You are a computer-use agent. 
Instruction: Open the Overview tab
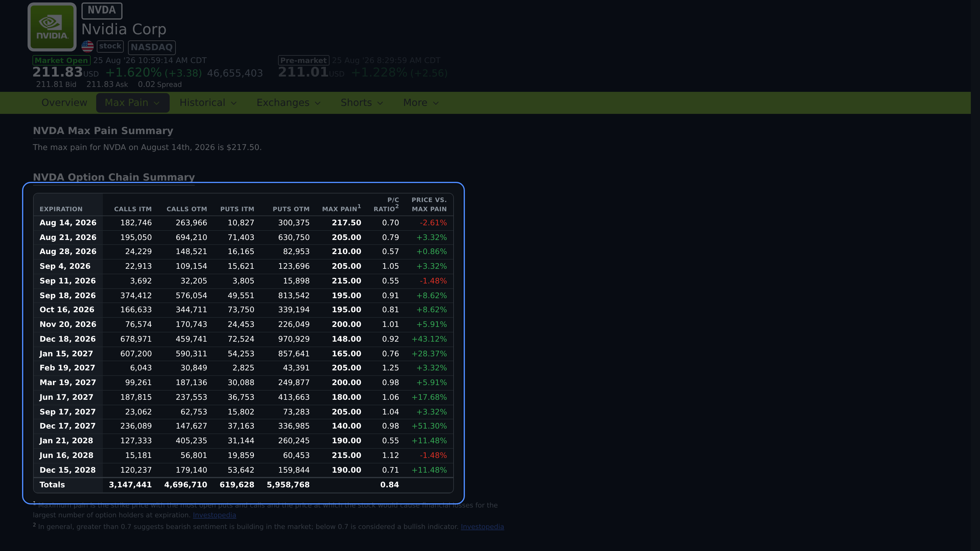click(x=64, y=103)
